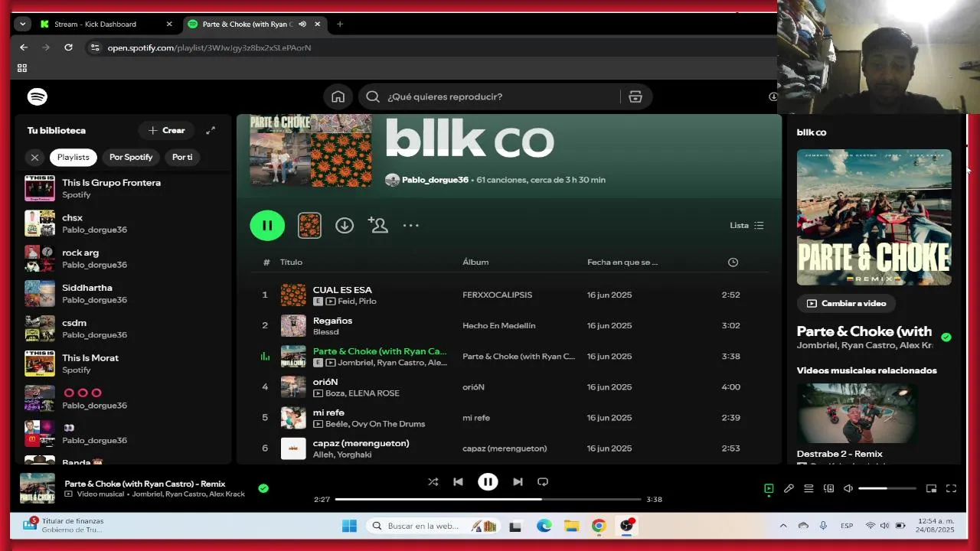Adjust the volume slider
The image size is (980, 551).
point(887,488)
